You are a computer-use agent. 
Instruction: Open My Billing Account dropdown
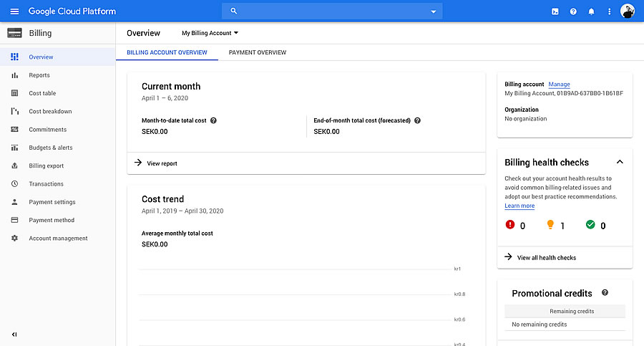(x=210, y=33)
